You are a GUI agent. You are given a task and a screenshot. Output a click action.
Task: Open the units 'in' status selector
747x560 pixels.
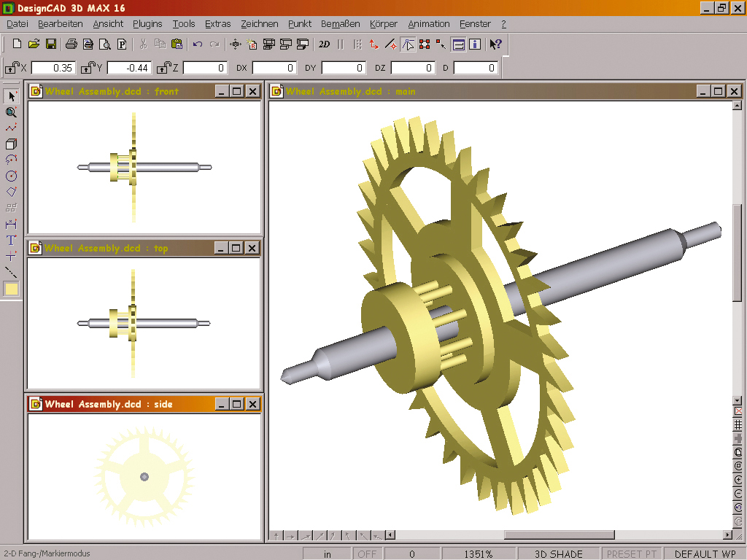(x=327, y=554)
